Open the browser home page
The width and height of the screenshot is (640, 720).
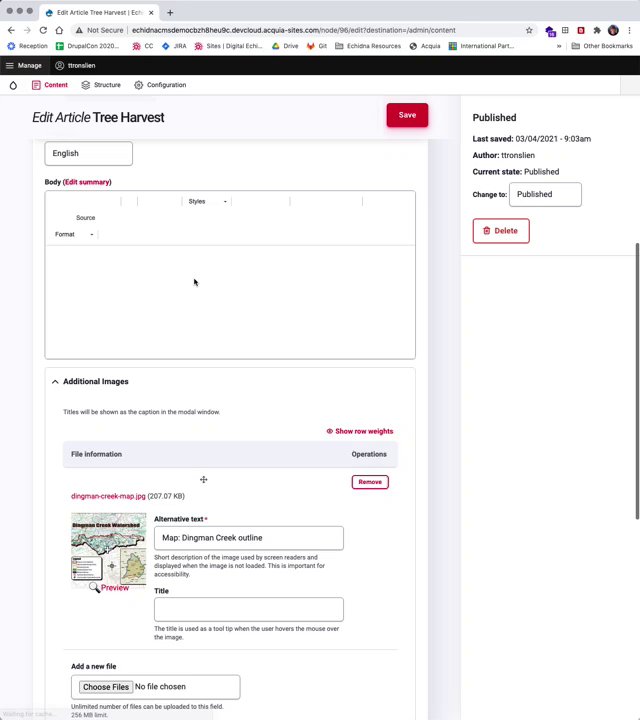pos(59,30)
